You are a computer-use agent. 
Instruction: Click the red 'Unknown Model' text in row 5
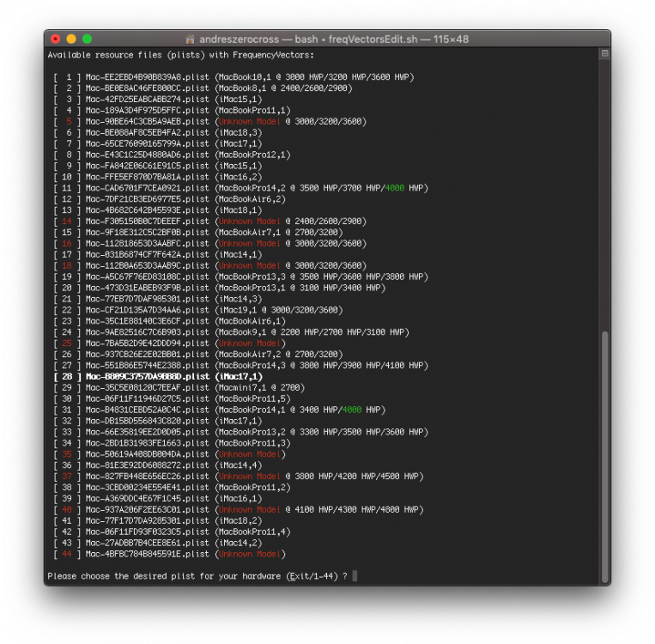[250, 122]
